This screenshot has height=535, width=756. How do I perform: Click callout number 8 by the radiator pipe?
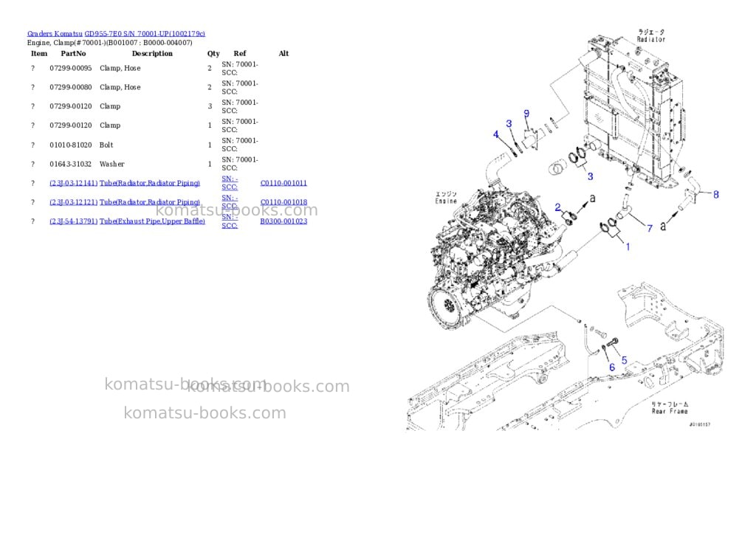pos(716,194)
